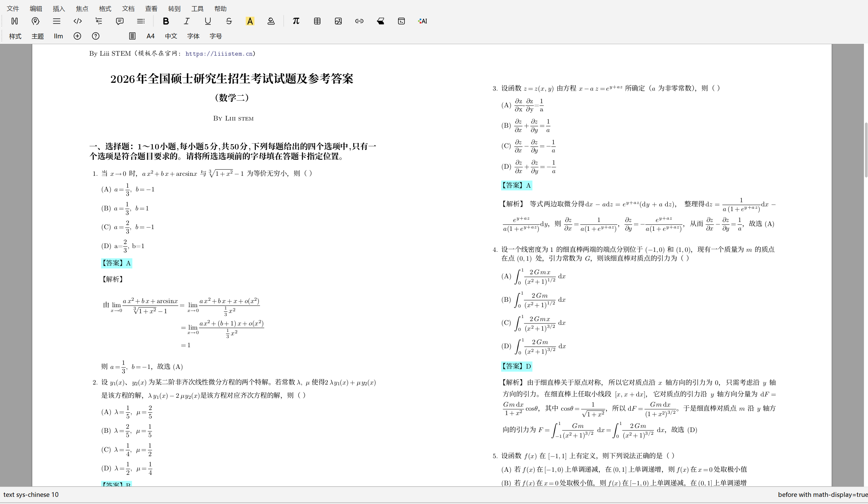Open the 中文 language selector
The width and height of the screenshot is (868, 504).
[170, 36]
